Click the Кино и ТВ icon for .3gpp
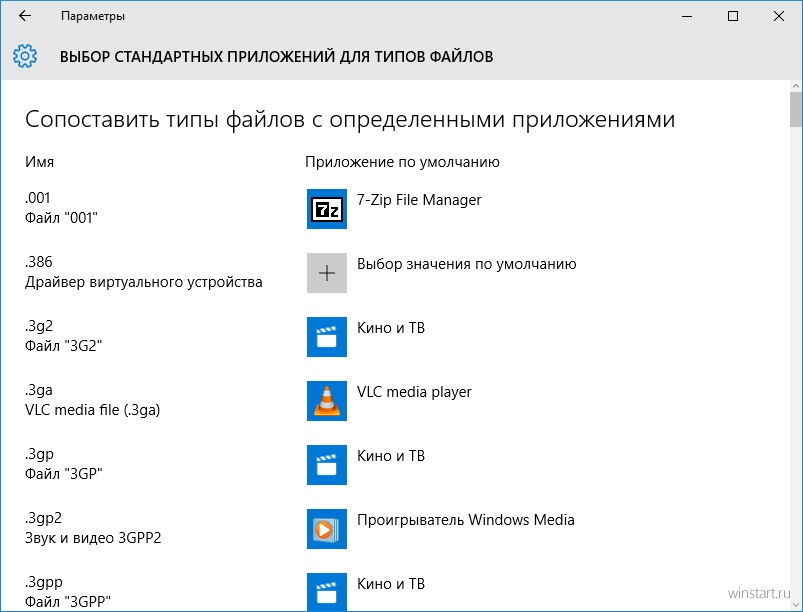 click(326, 591)
